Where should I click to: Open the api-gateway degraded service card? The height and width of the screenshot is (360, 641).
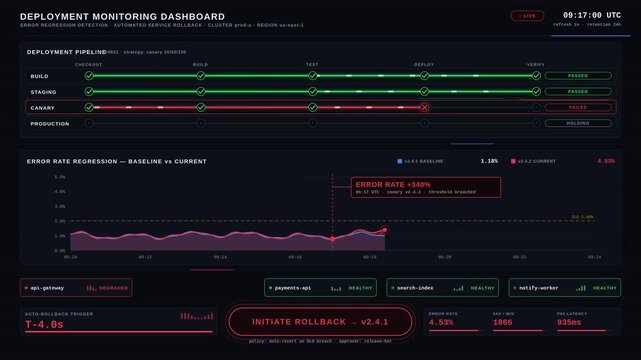[x=76, y=288]
